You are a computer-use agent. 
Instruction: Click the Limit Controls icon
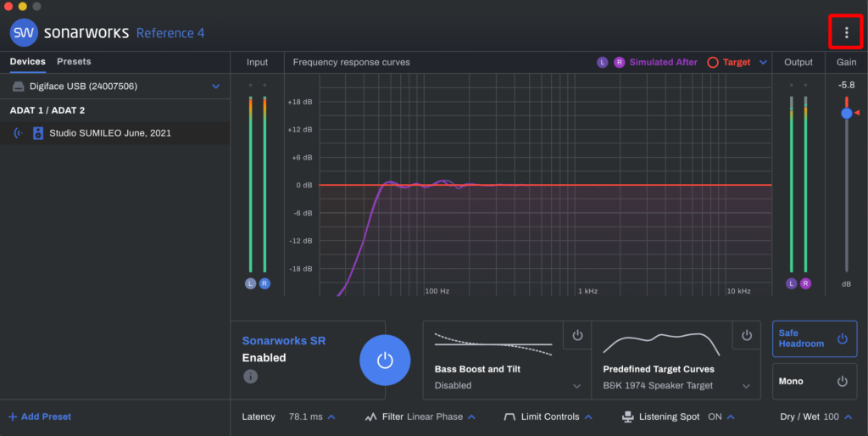(x=509, y=416)
